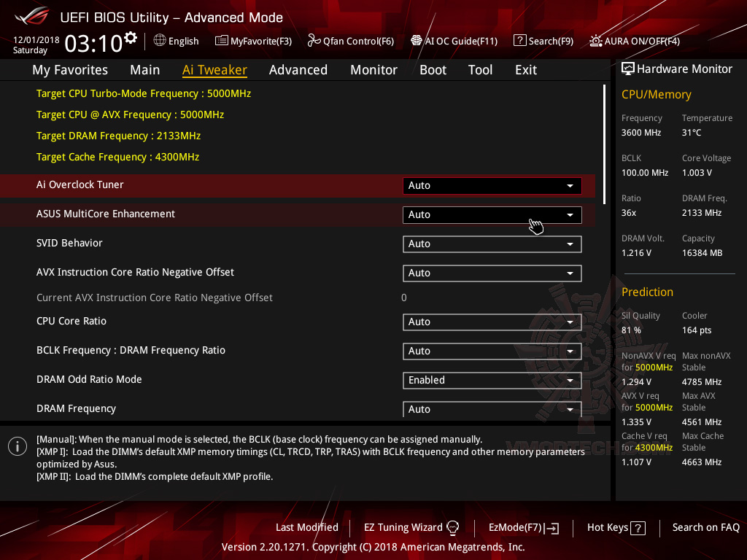Switch to the Advanced tab

pyautogui.click(x=298, y=69)
